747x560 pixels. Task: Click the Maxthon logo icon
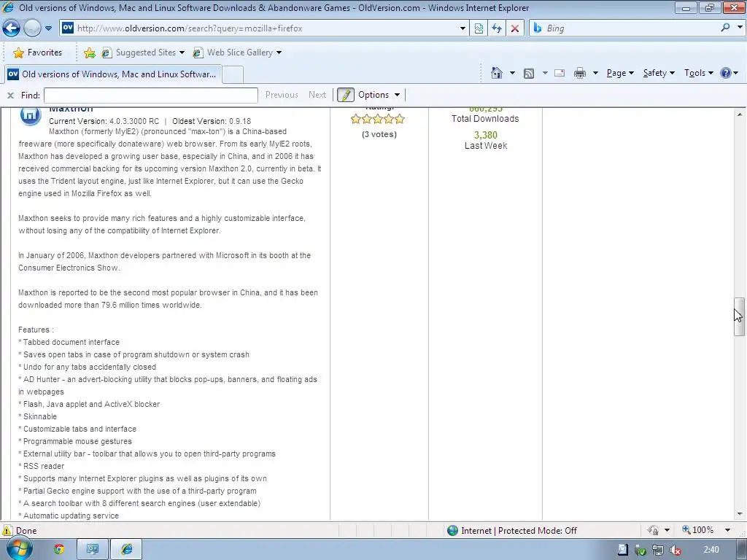(30, 114)
